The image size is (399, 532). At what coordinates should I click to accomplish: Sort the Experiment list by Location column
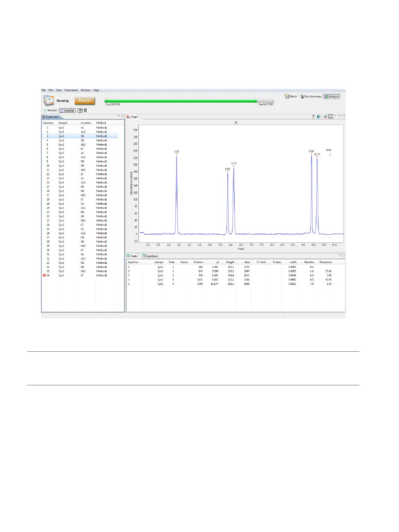point(86,123)
